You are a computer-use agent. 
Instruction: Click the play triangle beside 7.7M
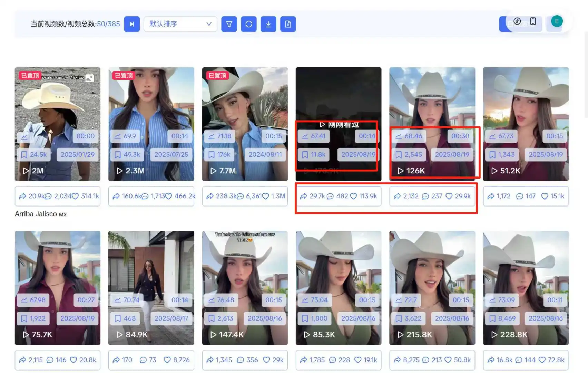click(214, 171)
